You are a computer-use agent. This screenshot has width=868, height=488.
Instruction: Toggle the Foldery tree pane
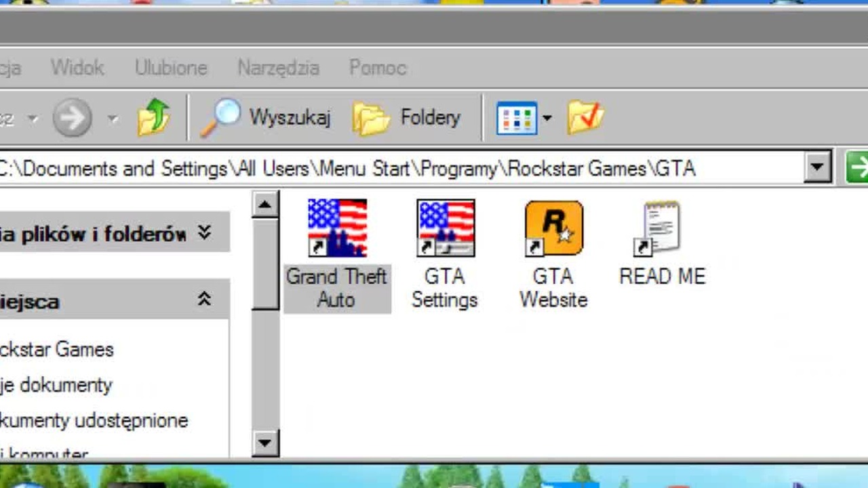tap(407, 118)
